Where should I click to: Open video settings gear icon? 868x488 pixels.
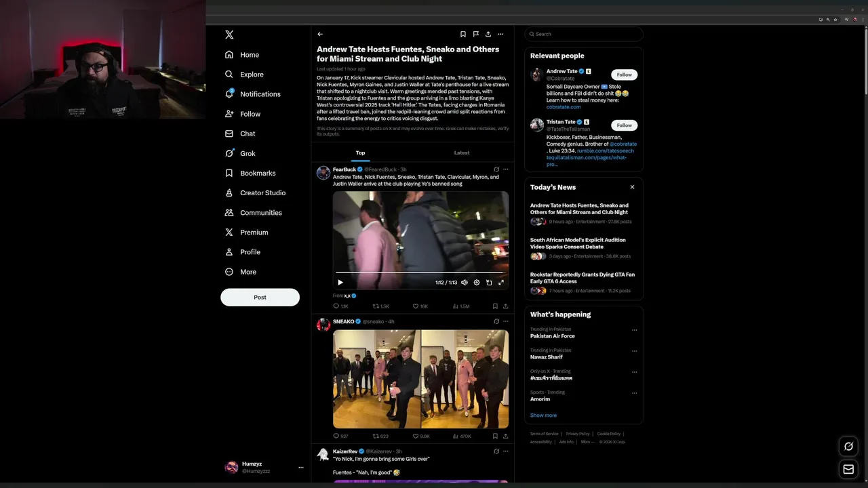point(477,282)
